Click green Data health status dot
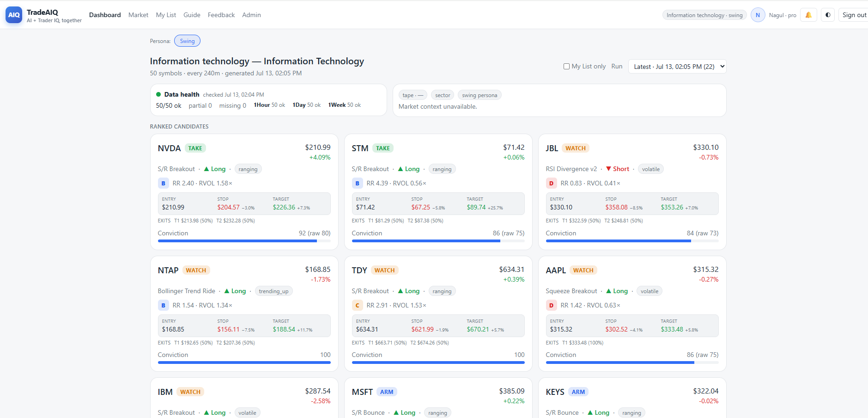 [158, 94]
